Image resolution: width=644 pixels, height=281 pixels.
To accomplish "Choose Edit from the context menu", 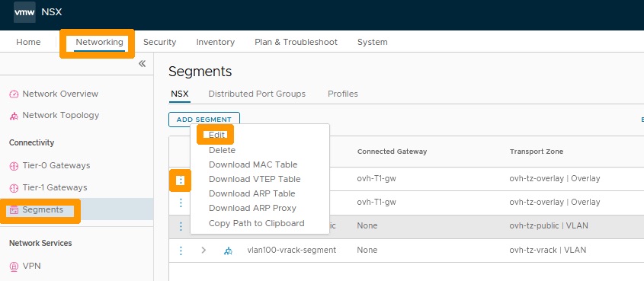I will click(x=216, y=135).
